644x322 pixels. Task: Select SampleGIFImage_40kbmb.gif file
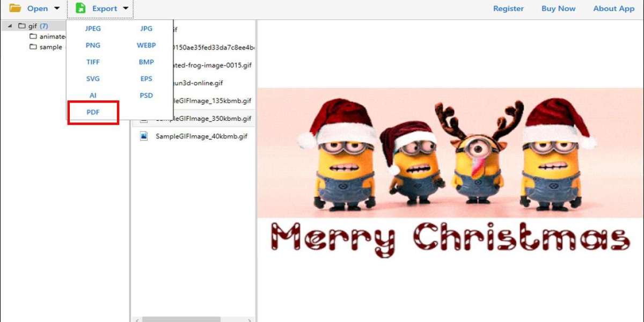[201, 136]
